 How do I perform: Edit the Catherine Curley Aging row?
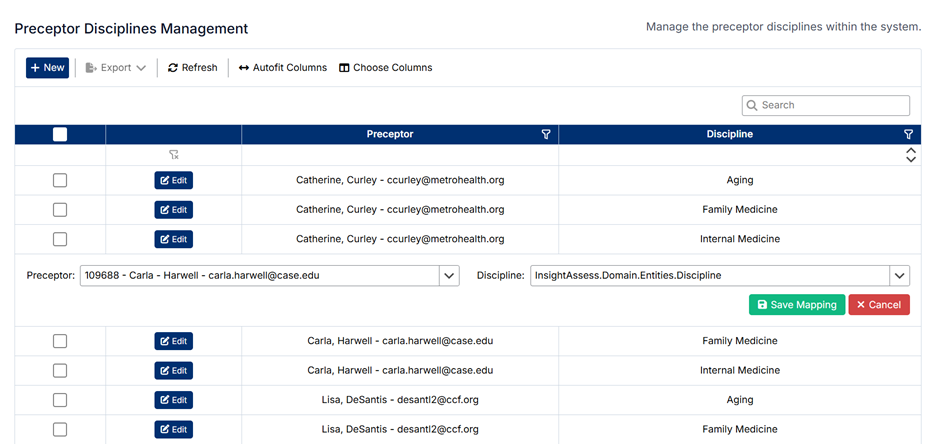(x=173, y=180)
